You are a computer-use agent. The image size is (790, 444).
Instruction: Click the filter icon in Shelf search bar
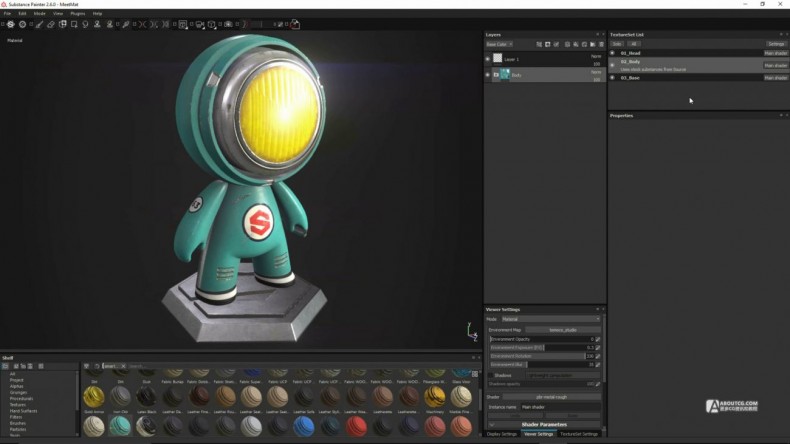pyautogui.click(x=86, y=366)
